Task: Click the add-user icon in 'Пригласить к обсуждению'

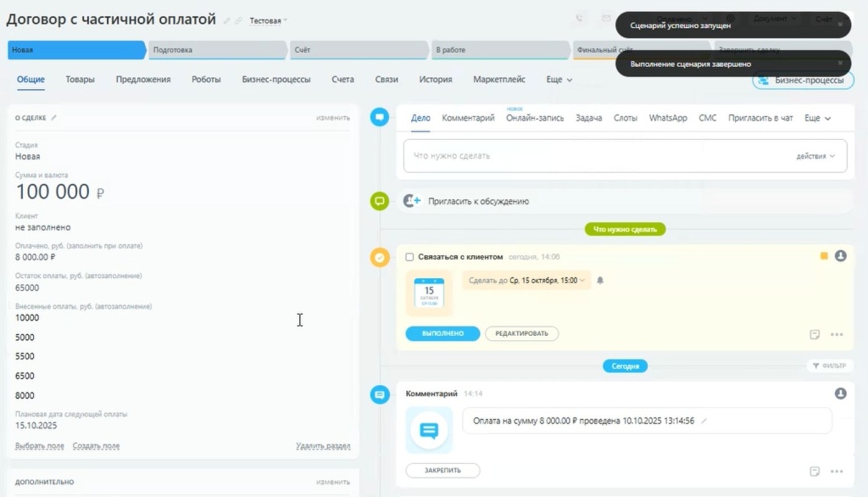Action: (413, 201)
